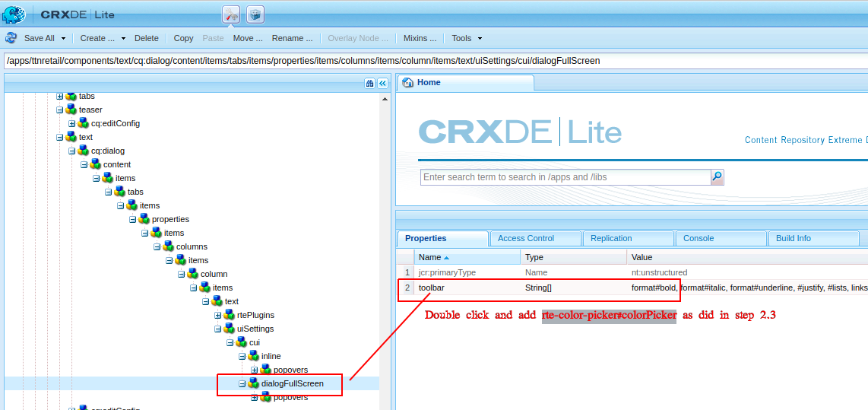The height and width of the screenshot is (410, 868).
Task: Expand the tabs node at tree top
Action: point(60,96)
